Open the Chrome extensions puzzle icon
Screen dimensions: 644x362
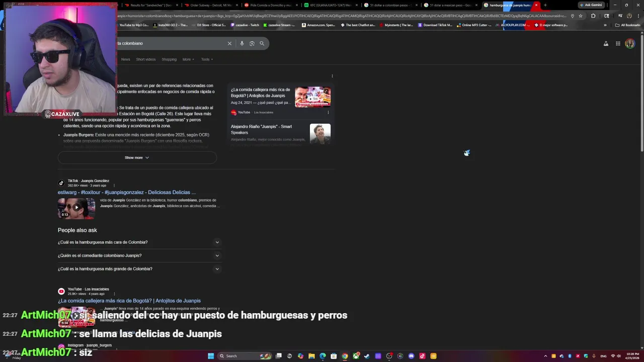(593, 16)
